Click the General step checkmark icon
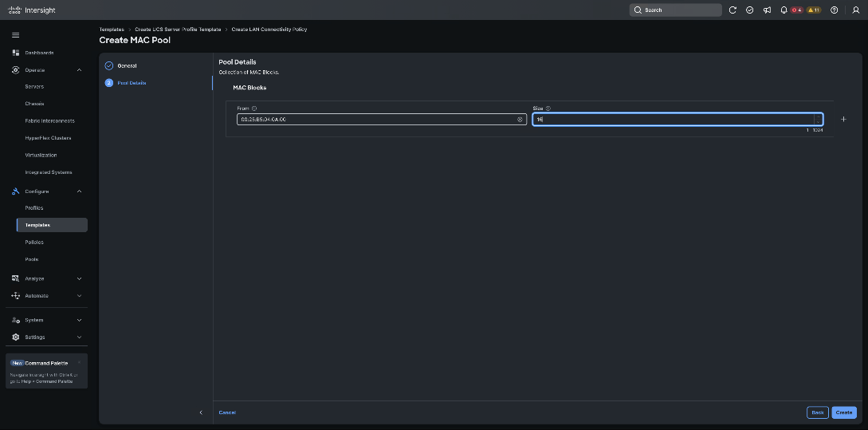 (x=109, y=65)
